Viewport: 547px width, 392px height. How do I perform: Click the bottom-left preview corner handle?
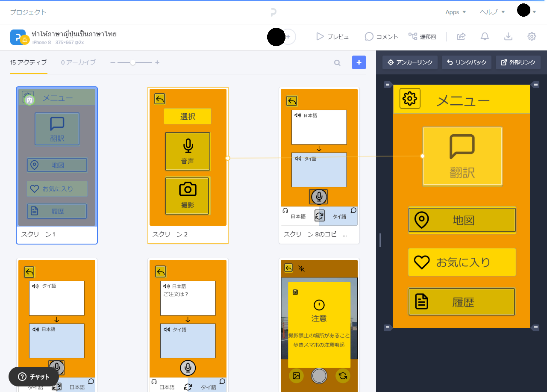click(387, 328)
